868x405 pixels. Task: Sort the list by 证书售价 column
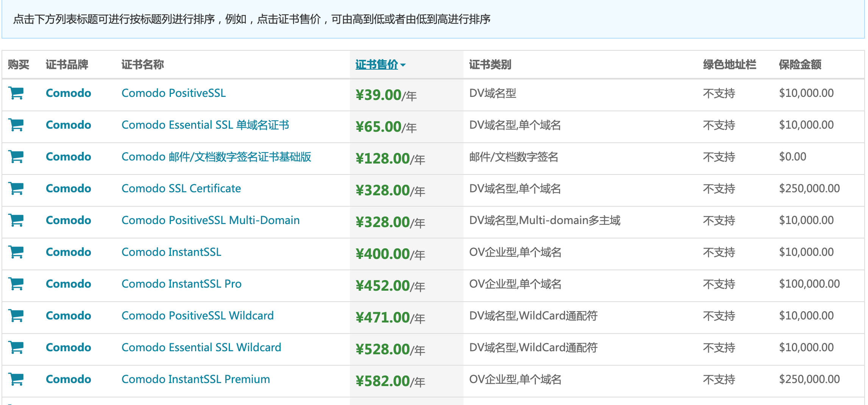point(377,65)
